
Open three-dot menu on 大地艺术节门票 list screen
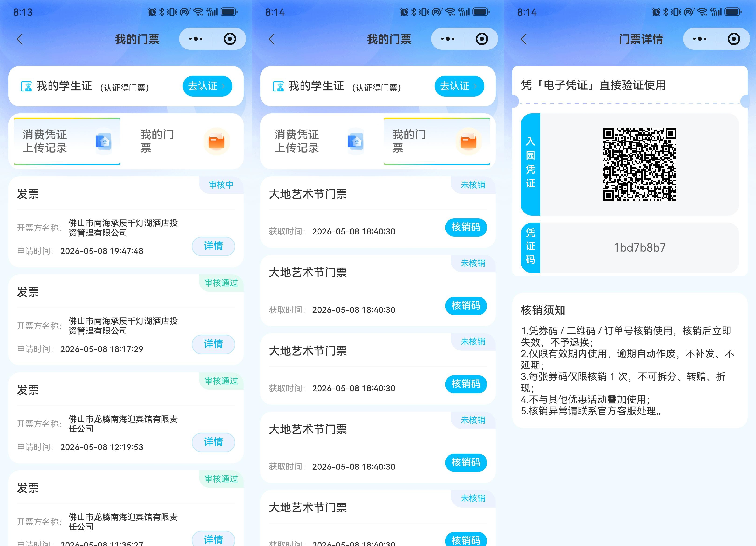448,39
